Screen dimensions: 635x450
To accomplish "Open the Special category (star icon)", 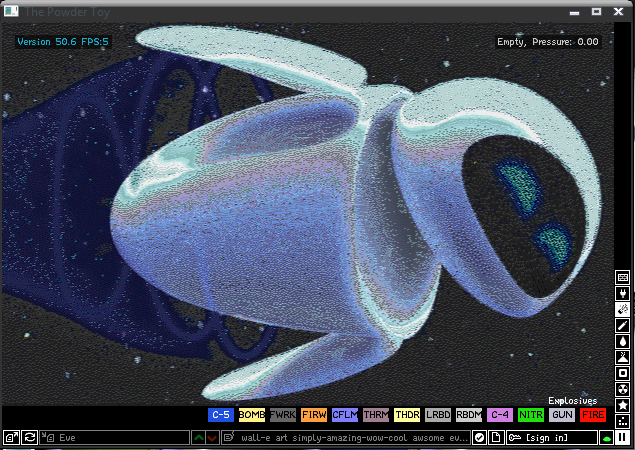I will point(622,405).
